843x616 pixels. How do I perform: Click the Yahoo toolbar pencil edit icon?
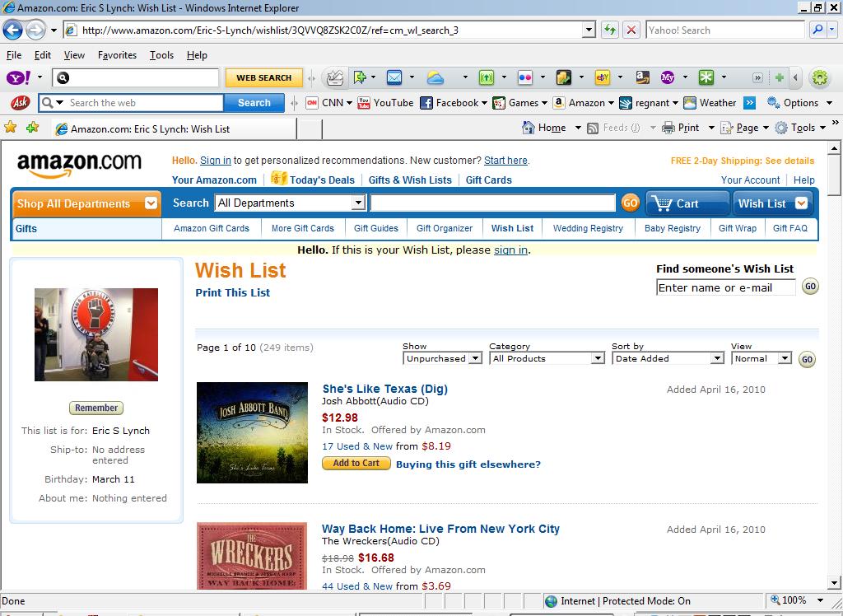tap(334, 78)
